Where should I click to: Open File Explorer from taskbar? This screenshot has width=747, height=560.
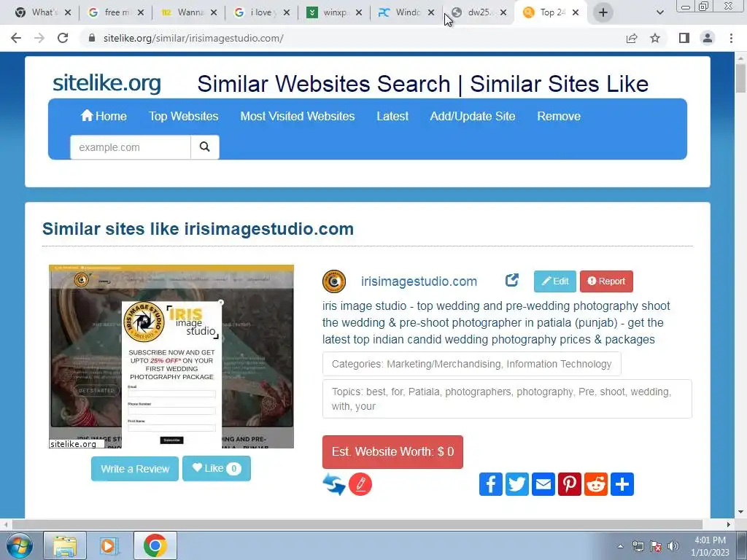tap(65, 545)
